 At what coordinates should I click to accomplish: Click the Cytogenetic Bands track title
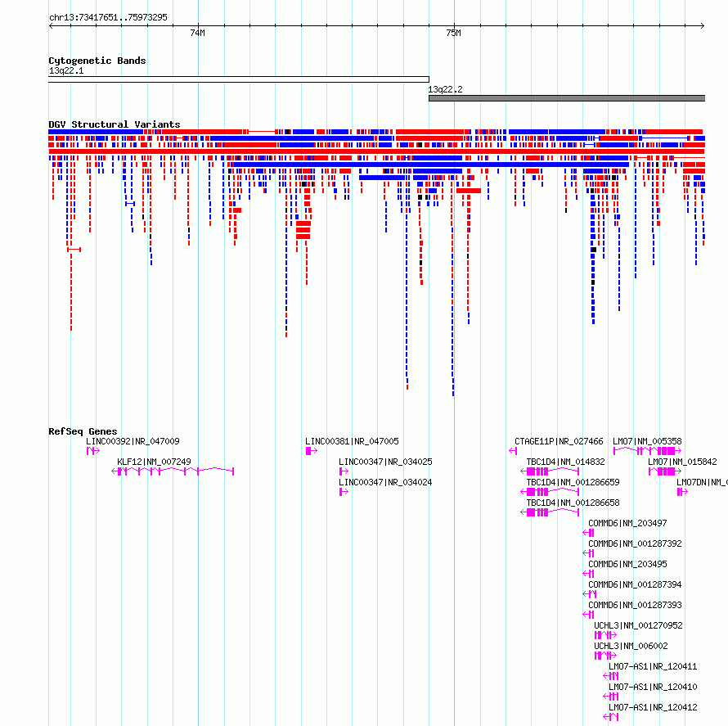click(97, 61)
